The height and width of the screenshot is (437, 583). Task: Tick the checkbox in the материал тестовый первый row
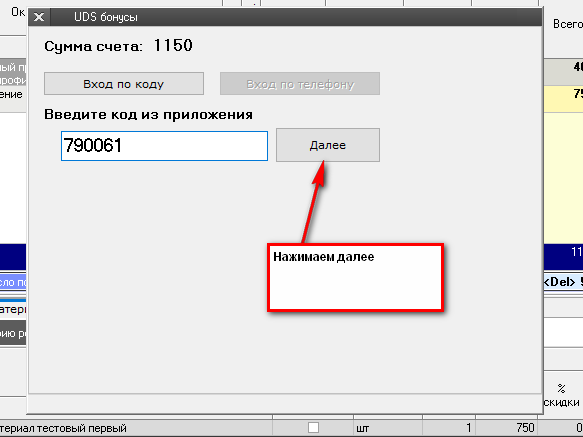[x=313, y=428]
